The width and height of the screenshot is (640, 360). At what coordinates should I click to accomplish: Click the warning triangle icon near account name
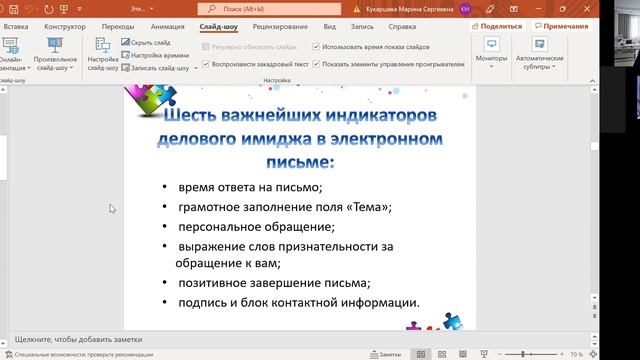(357, 9)
